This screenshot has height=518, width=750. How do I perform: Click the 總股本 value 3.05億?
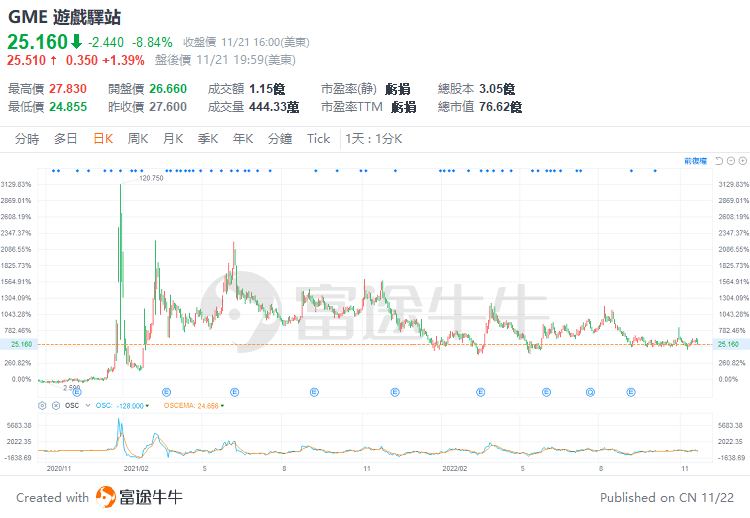pos(497,89)
